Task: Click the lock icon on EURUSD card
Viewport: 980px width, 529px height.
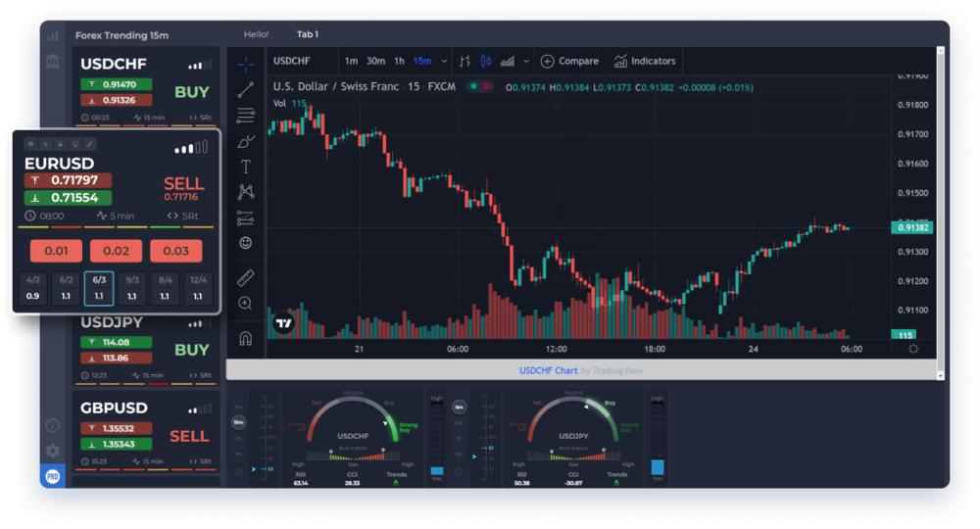Action: (x=60, y=144)
